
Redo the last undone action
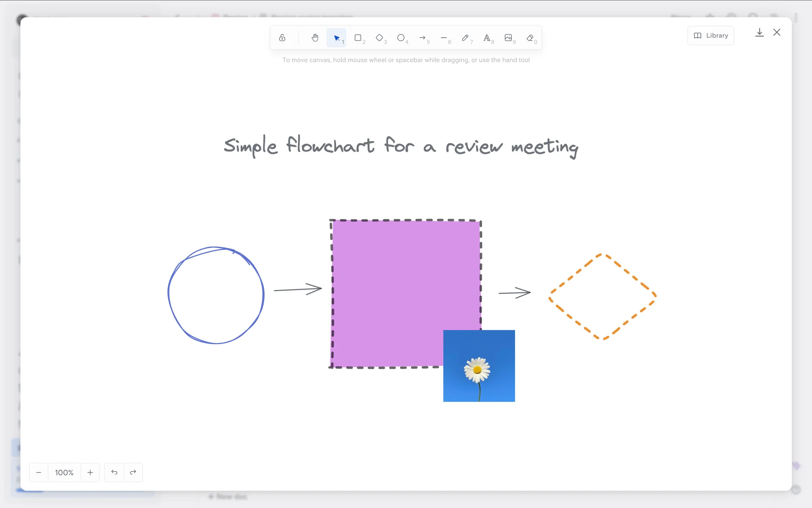[133, 472]
